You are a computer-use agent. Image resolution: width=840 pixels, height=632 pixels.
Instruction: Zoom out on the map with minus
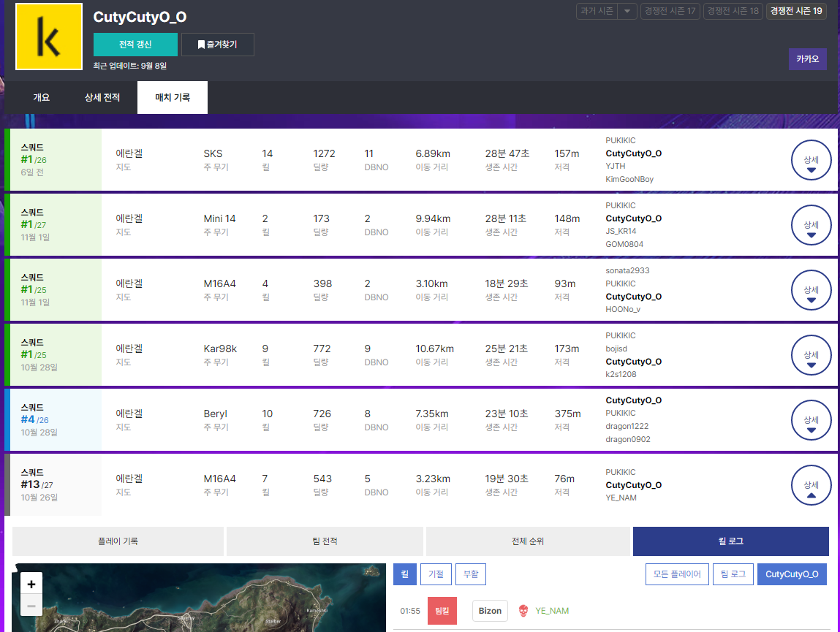coord(31,606)
